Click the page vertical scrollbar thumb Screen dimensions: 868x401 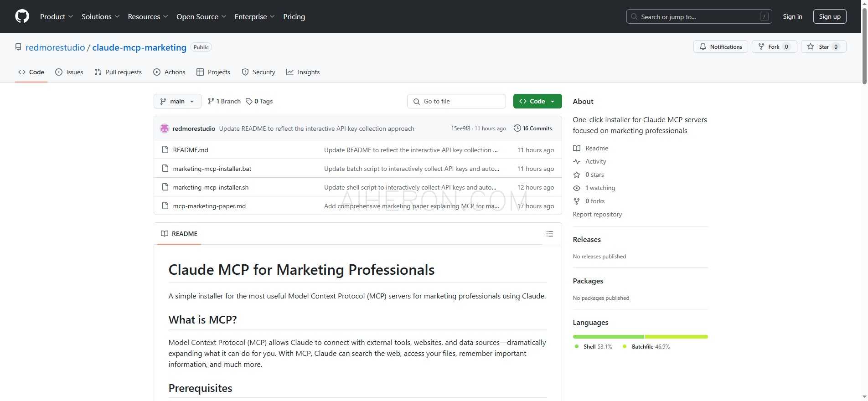(864, 45)
